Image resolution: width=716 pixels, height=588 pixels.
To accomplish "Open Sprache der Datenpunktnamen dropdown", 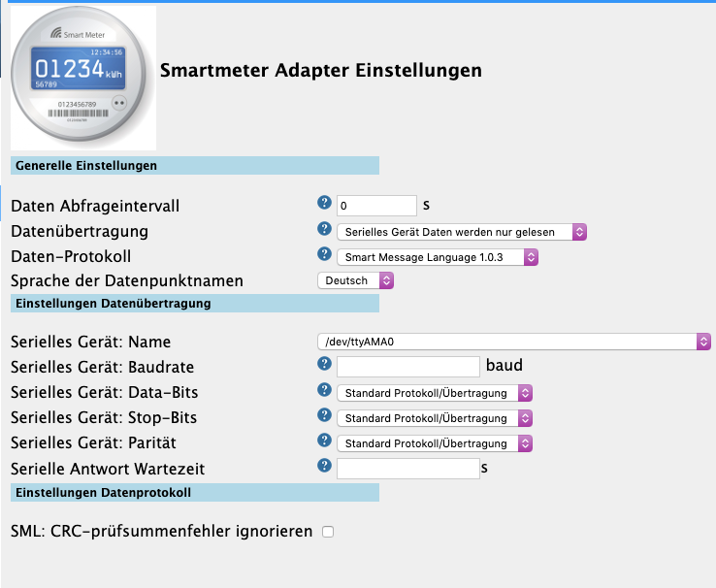I will click(356, 280).
